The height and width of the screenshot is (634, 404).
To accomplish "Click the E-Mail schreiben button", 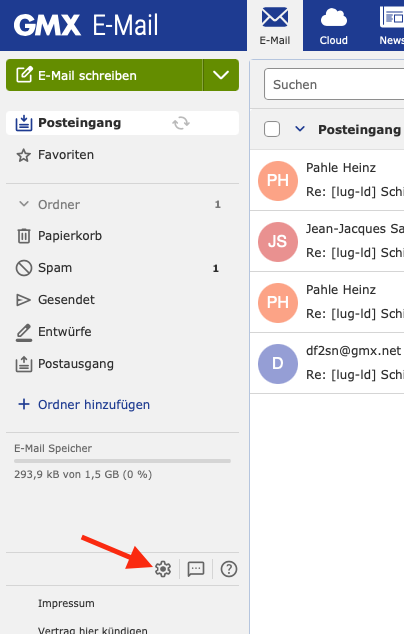I will tap(104, 75).
